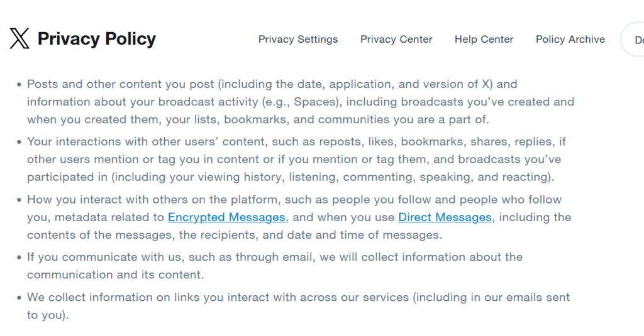Click the bullet dot before "We collect information"

pos(19,298)
